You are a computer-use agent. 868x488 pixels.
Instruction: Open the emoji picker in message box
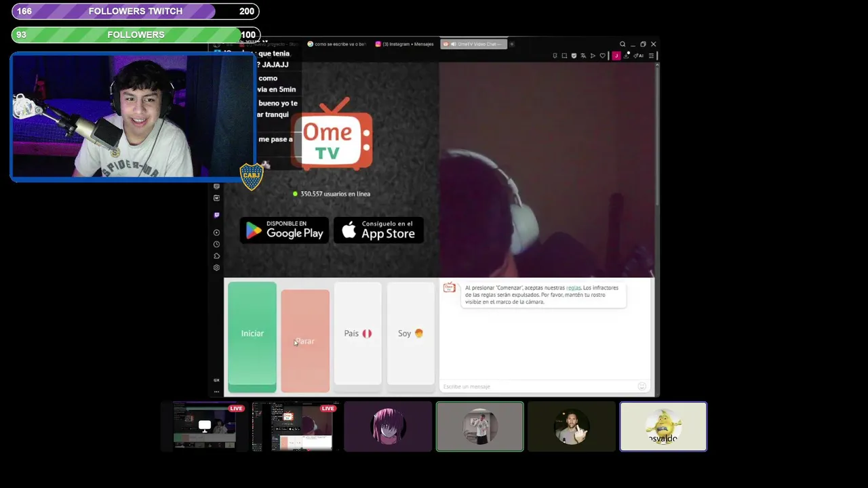coord(642,386)
